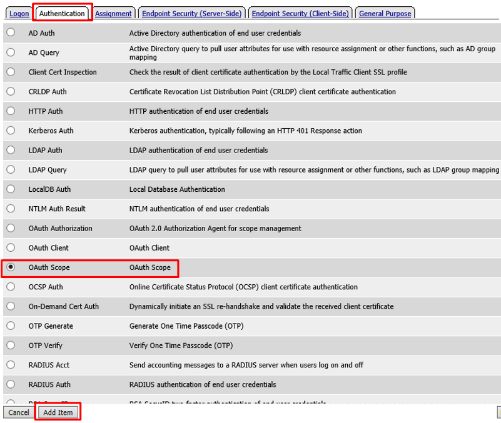This screenshot has height=423, width=501.
Task: Select the Kerberos Auth radio button
Action: [x=11, y=130]
